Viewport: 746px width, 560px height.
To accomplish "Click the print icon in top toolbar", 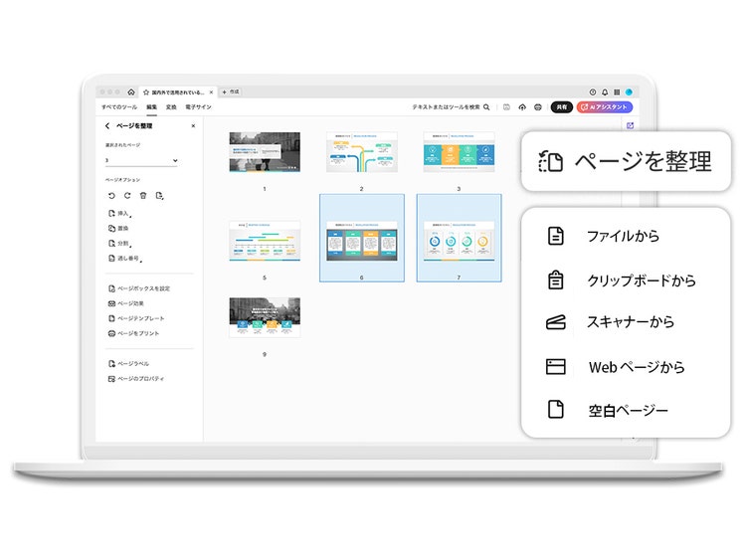I will pyautogui.click(x=538, y=107).
